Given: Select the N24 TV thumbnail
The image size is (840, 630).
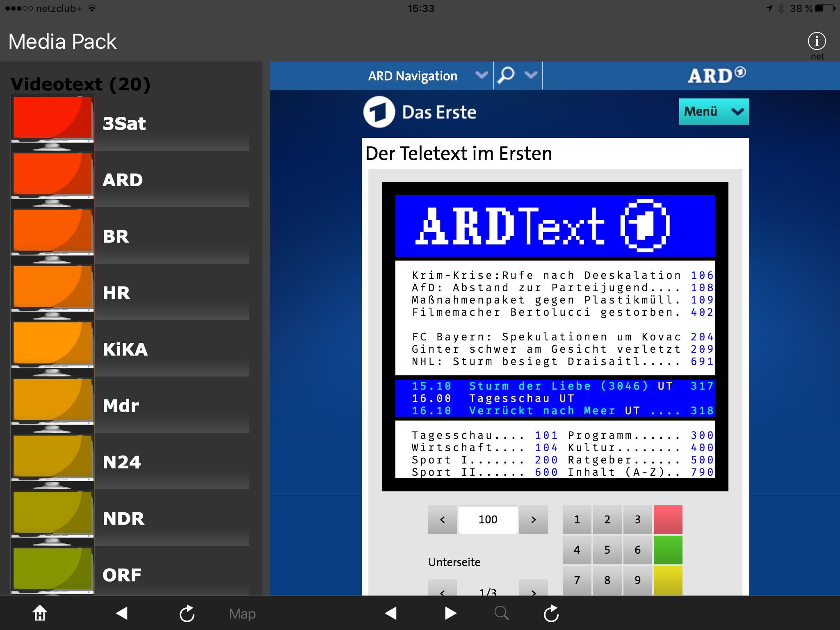Looking at the screenshot, I should click(x=52, y=461).
